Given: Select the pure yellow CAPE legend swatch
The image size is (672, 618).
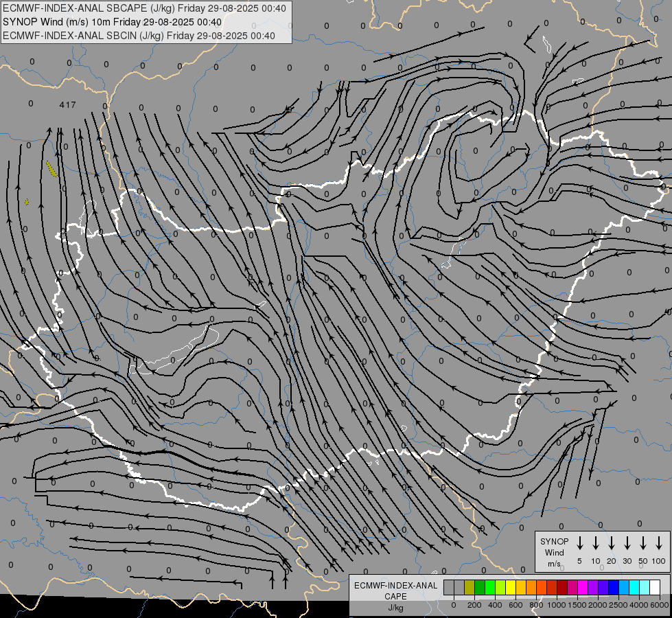Looking at the screenshot, I should click(511, 587).
